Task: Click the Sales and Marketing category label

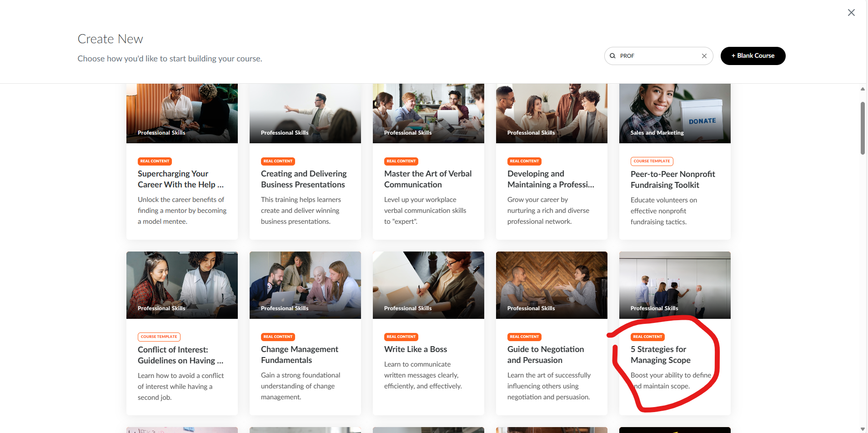Action: tap(657, 132)
